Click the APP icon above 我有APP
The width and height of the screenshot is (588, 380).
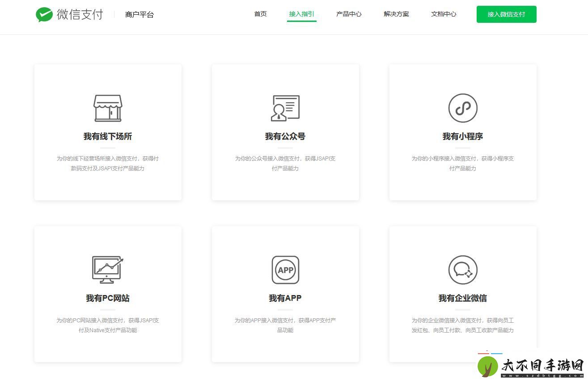click(285, 270)
